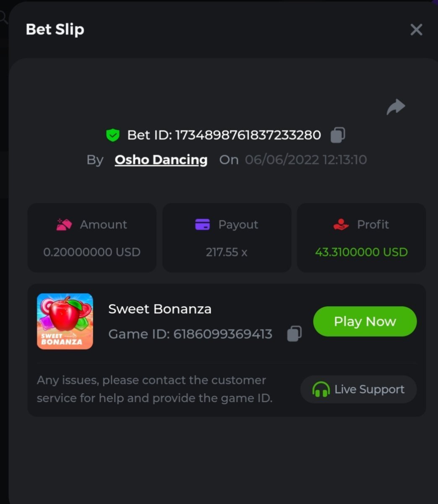Open Live Support chat

click(359, 389)
